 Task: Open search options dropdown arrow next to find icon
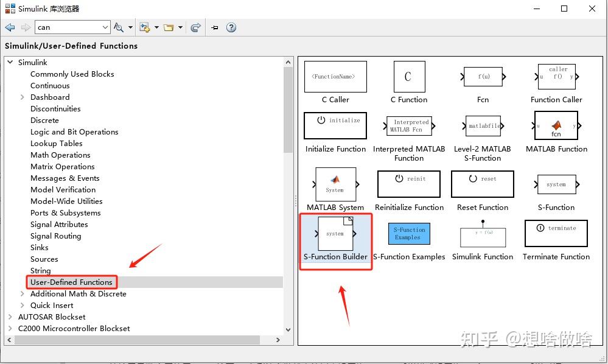pyautogui.click(x=130, y=27)
